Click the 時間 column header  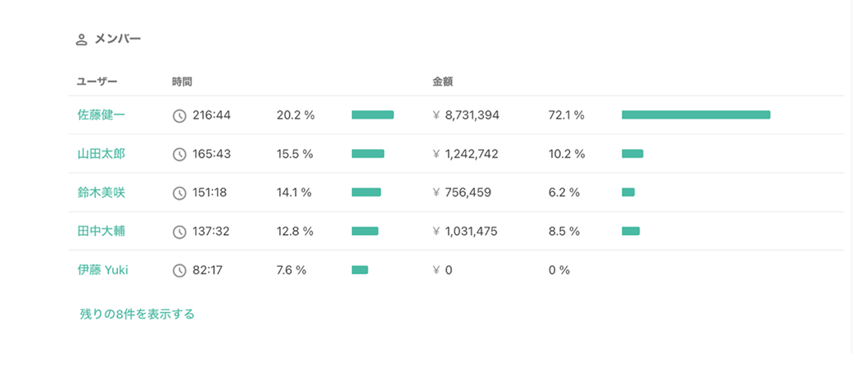coord(182,82)
